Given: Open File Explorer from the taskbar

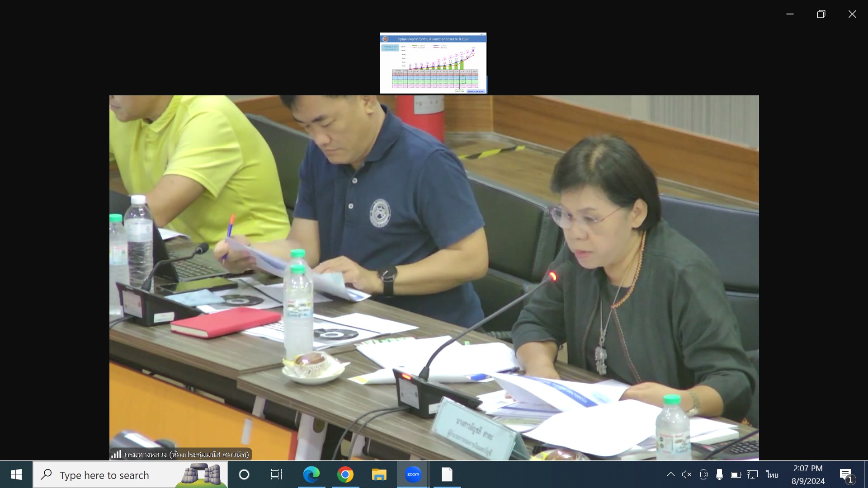Looking at the screenshot, I should [x=379, y=474].
